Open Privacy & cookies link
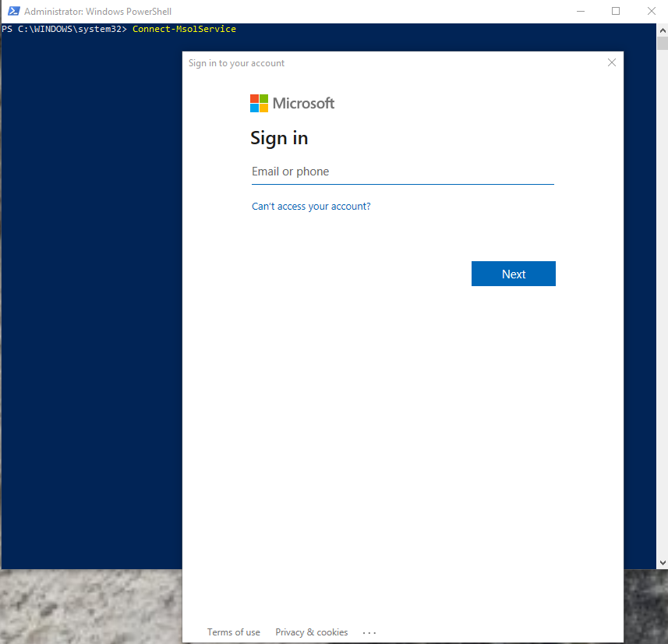668x644 pixels. pos(312,632)
